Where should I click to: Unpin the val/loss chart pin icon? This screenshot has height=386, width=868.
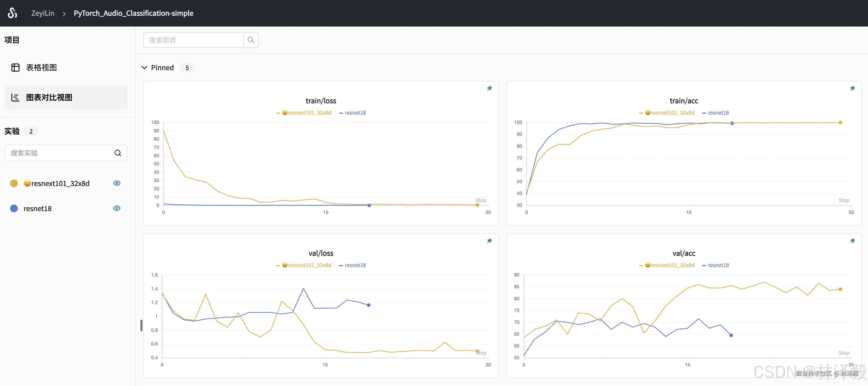pyautogui.click(x=489, y=241)
